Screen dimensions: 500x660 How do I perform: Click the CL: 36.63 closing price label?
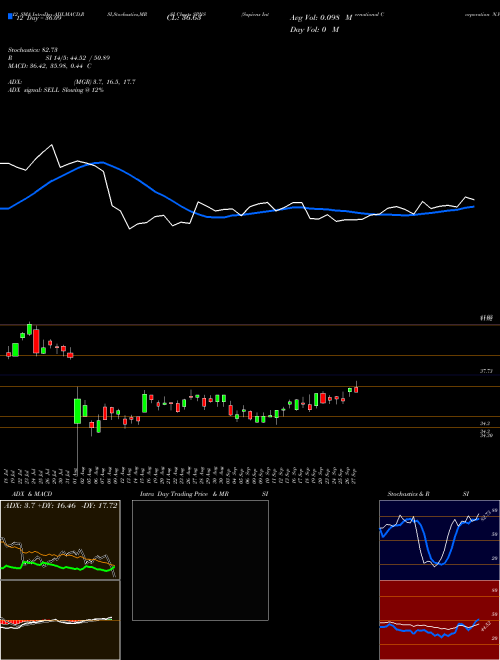184,18
